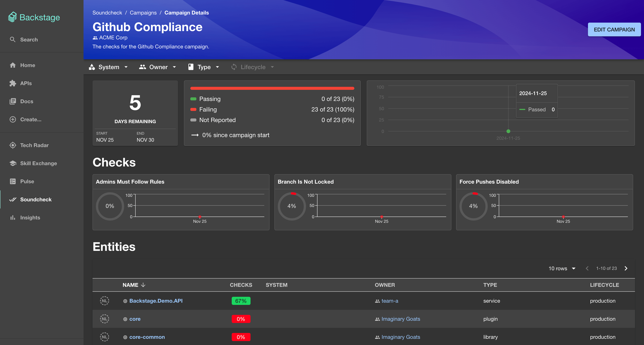This screenshot has width=644, height=345.
Task: Click the CHECKS column header
Action: coord(241,285)
